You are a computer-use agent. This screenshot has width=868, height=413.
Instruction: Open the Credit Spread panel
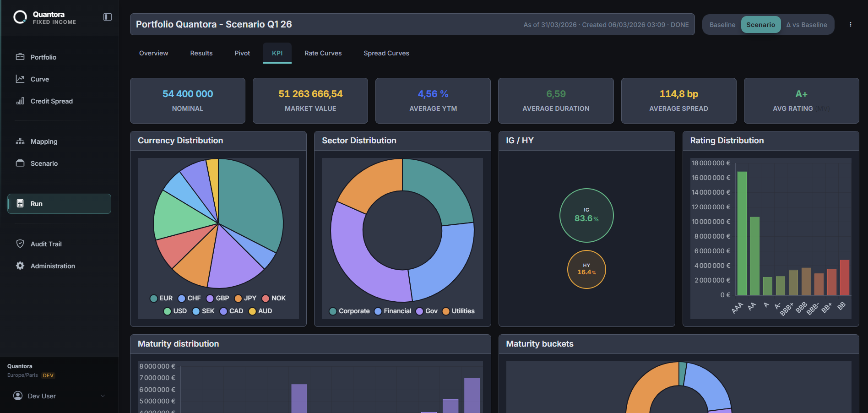tap(51, 101)
